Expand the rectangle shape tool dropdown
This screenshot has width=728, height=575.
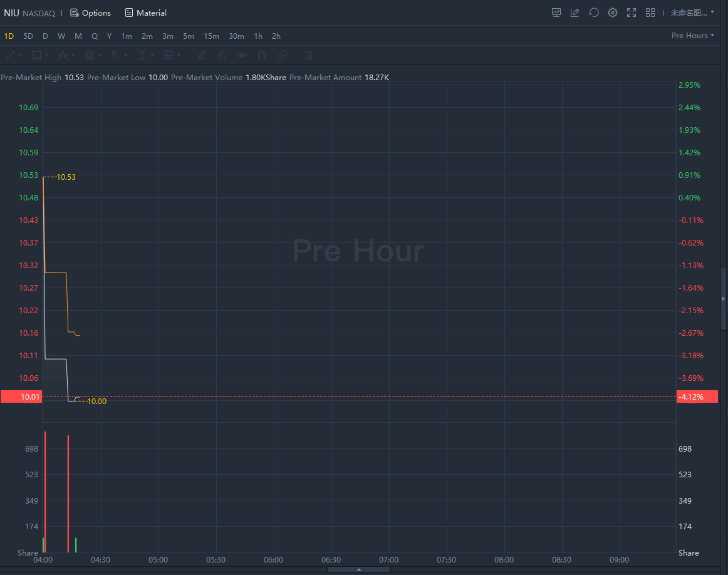click(47, 55)
